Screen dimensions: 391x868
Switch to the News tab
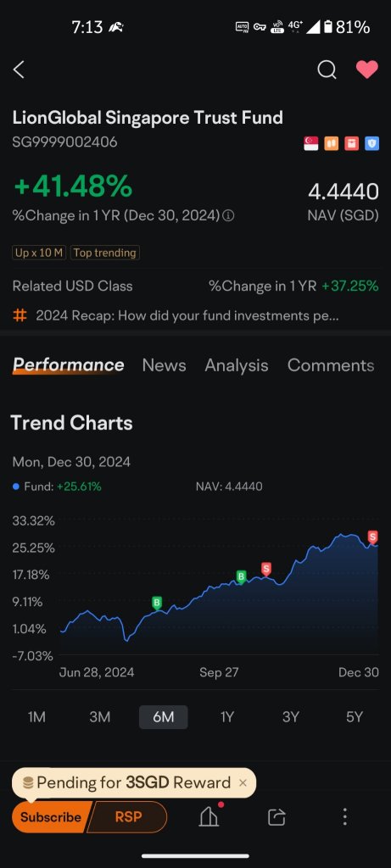click(164, 365)
